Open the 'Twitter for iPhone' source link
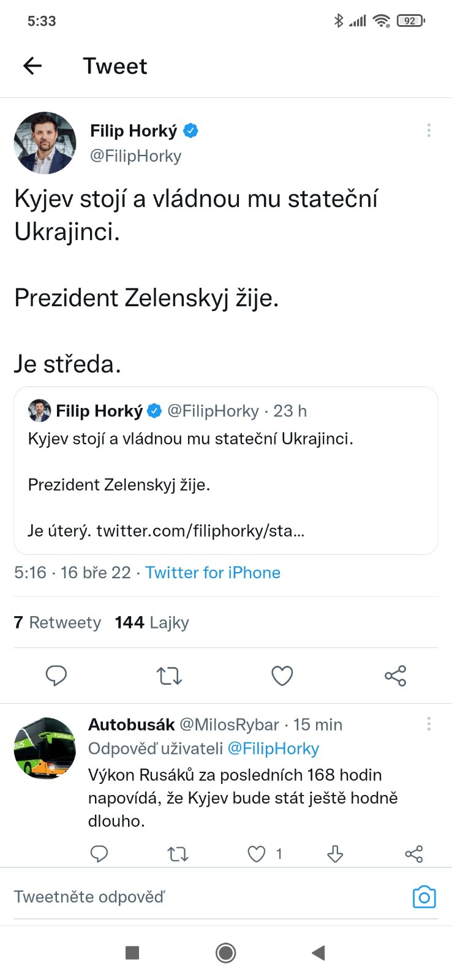 pyautogui.click(x=213, y=573)
